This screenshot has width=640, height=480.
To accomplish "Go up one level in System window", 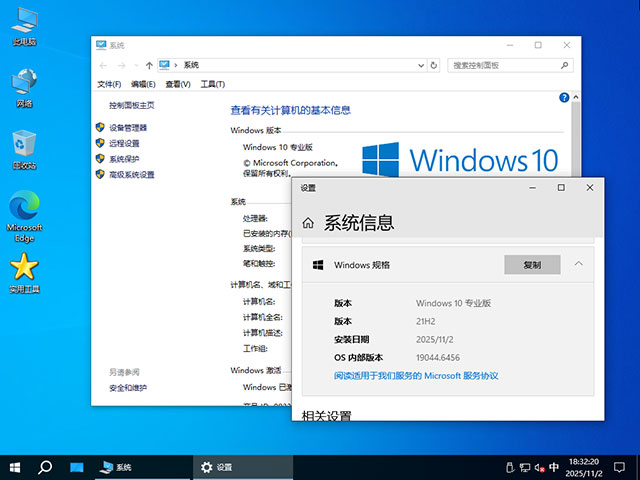I will point(149,65).
